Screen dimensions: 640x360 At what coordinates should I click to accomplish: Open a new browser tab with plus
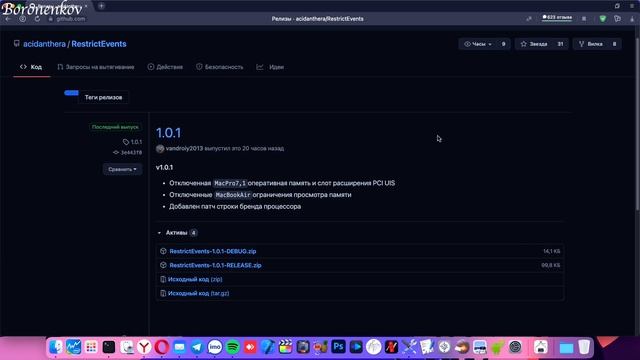click(101, 6)
